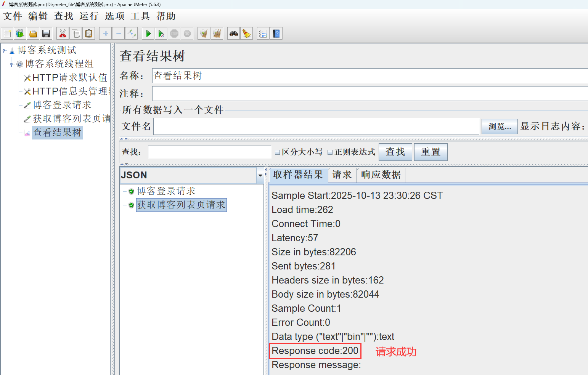Click the Clear All double-broom icon

coord(217,34)
